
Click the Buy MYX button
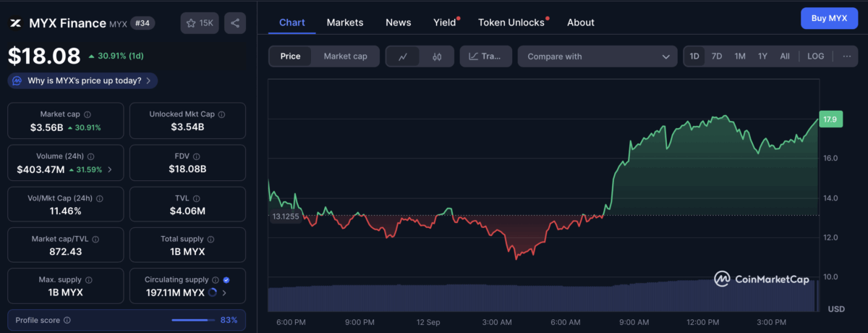click(x=829, y=18)
